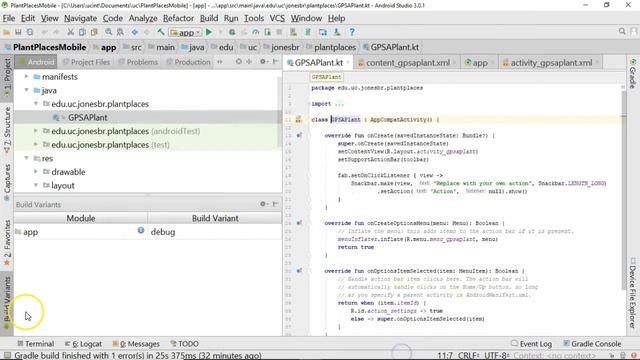This screenshot has width=640, height=360.
Task: Switch to content_gpsaplant.xml editor tab
Action: (x=407, y=62)
